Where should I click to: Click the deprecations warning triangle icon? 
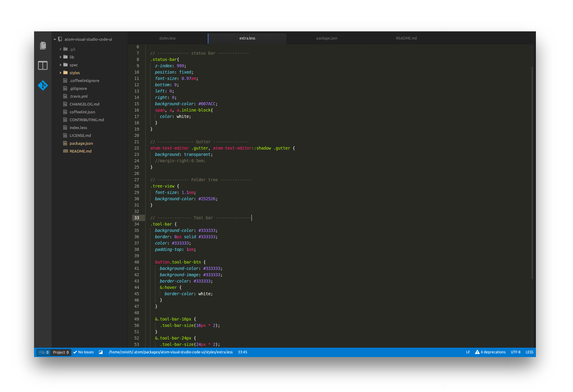pos(477,352)
